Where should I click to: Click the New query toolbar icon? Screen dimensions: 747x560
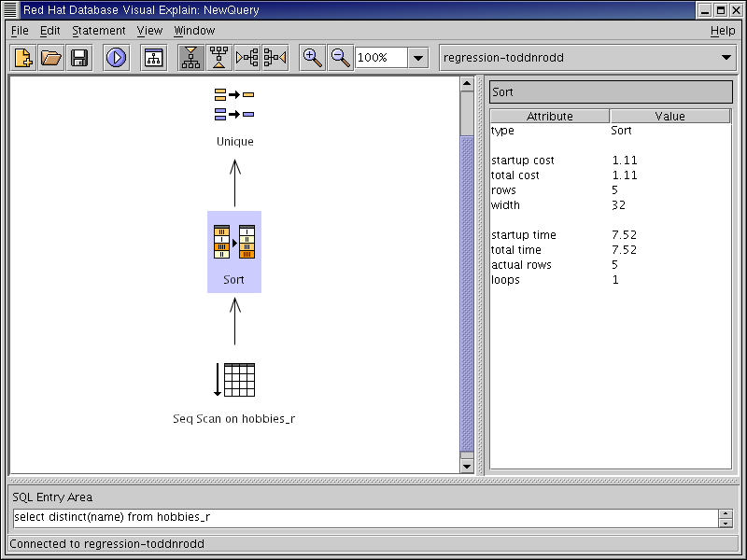point(23,58)
